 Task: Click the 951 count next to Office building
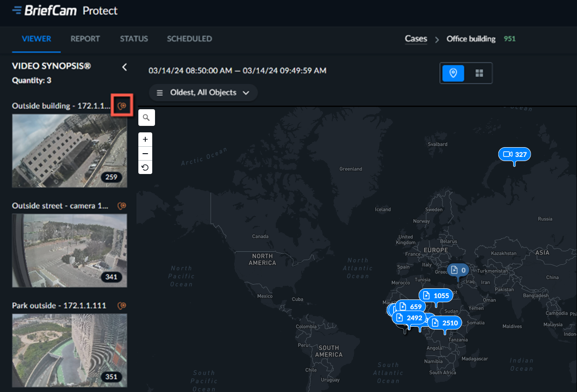(509, 39)
